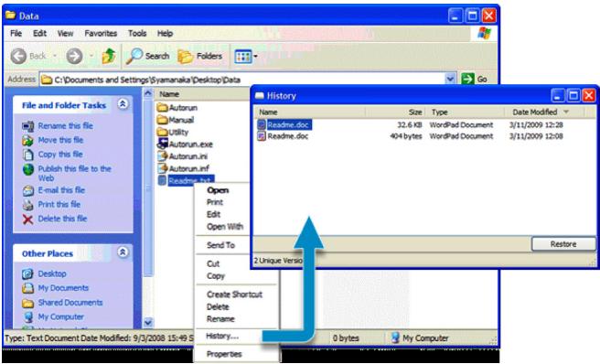This screenshot has width=600, height=364.
Task: Choose Open in the context menu
Action: (218, 190)
